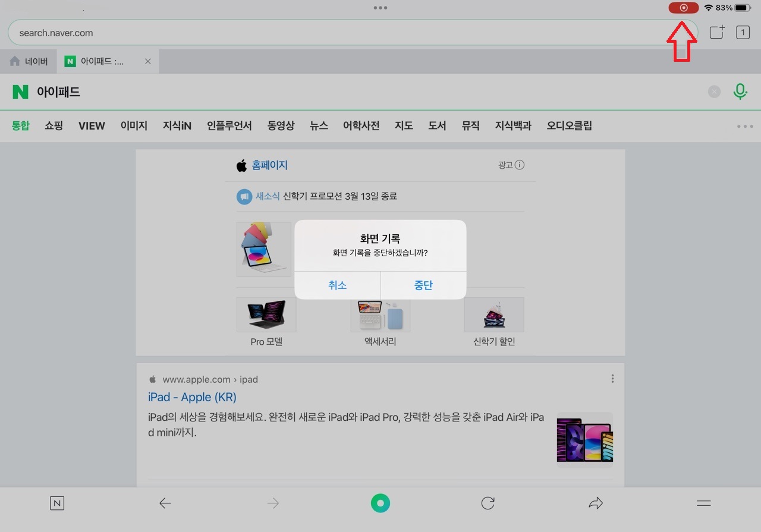Tap the Naver home N button in the bottom bar
Viewport: 761px width, 532px height.
[x=56, y=503]
